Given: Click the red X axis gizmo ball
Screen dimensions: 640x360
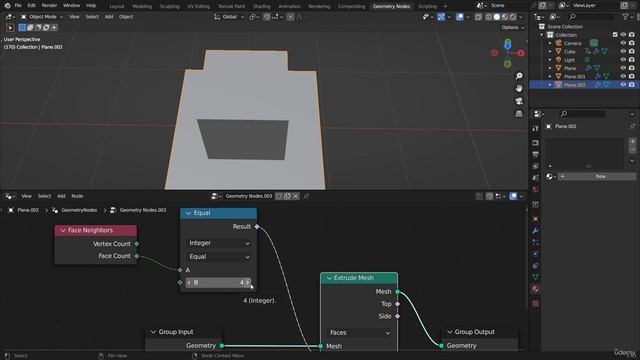Looking at the screenshot, I should (521, 53).
